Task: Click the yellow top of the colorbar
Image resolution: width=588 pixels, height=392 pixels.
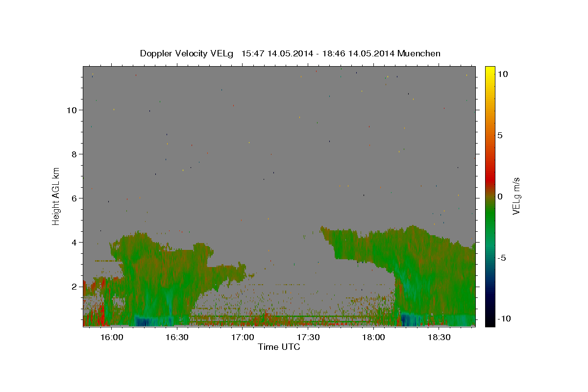Action: 490,71
